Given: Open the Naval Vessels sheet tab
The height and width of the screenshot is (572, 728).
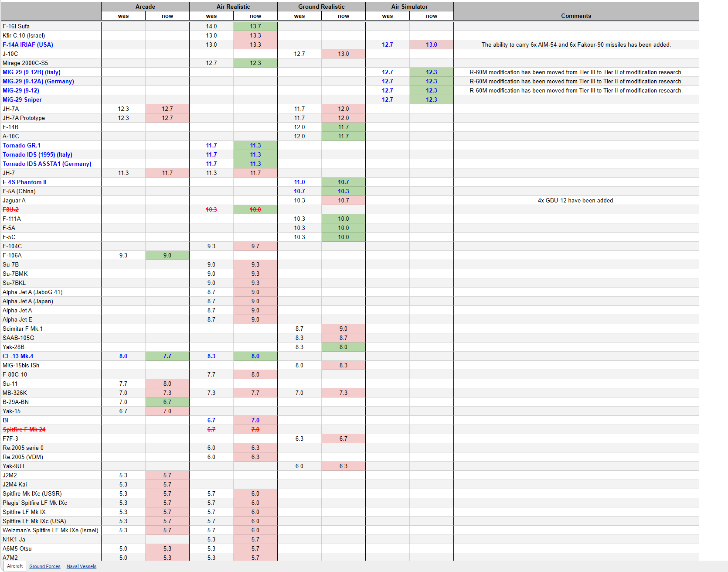Looking at the screenshot, I should click(82, 566).
